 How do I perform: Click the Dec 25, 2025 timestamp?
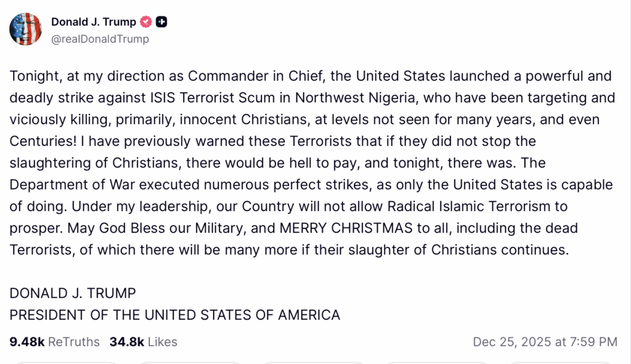point(545,342)
